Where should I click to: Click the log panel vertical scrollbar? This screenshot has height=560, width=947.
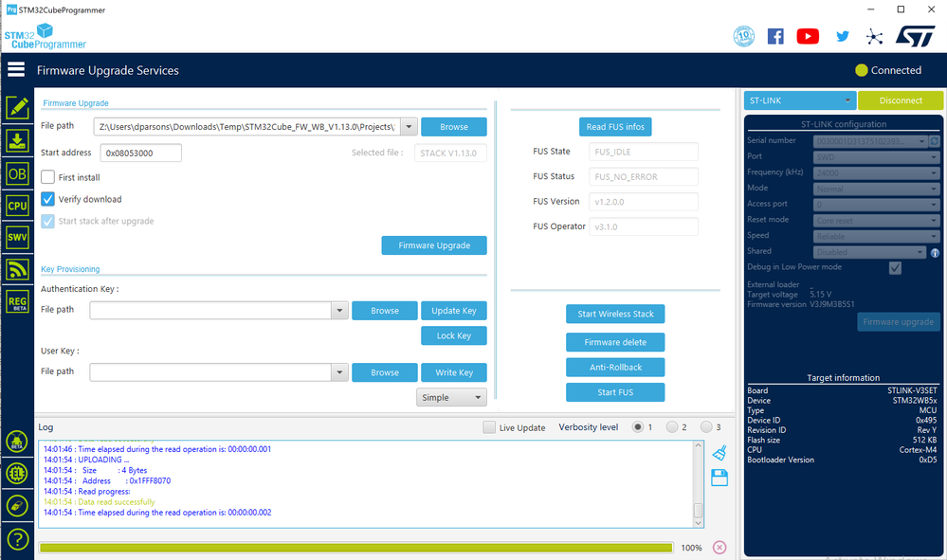(699, 484)
